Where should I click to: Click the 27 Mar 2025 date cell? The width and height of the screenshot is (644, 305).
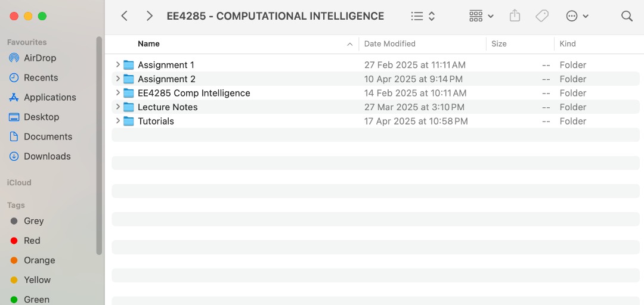pos(414,107)
